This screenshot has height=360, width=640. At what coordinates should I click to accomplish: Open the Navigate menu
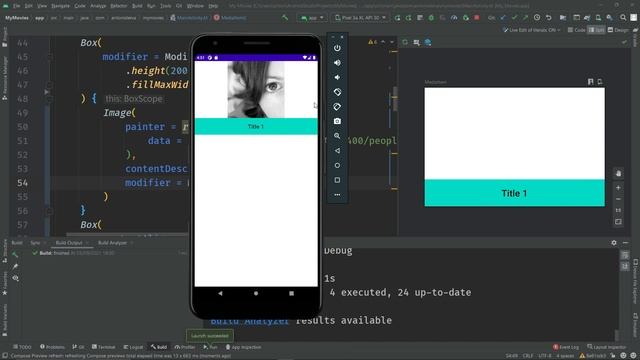tap(60, 6)
